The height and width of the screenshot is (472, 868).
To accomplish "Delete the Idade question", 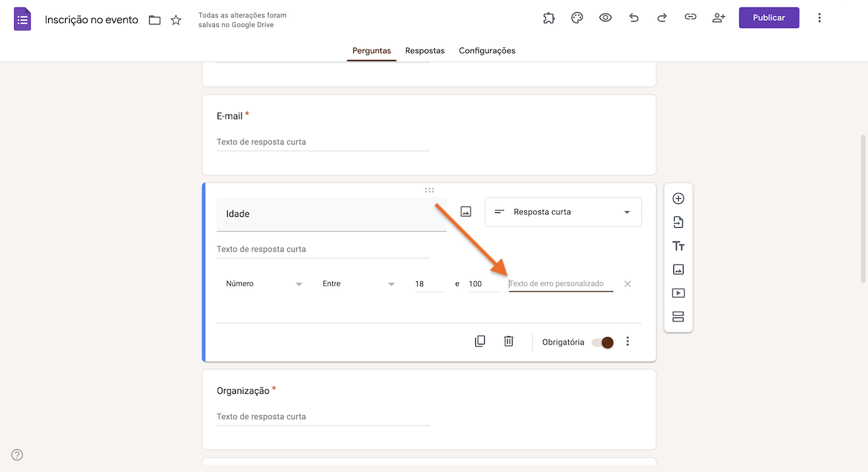I will (x=508, y=340).
